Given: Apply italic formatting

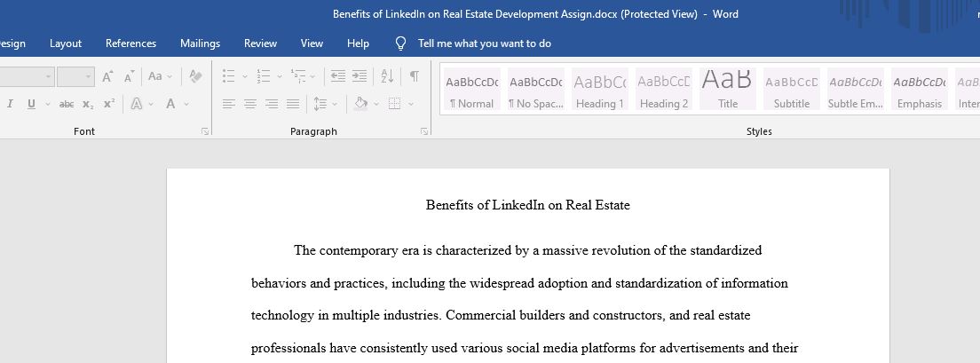Looking at the screenshot, I should [x=10, y=104].
